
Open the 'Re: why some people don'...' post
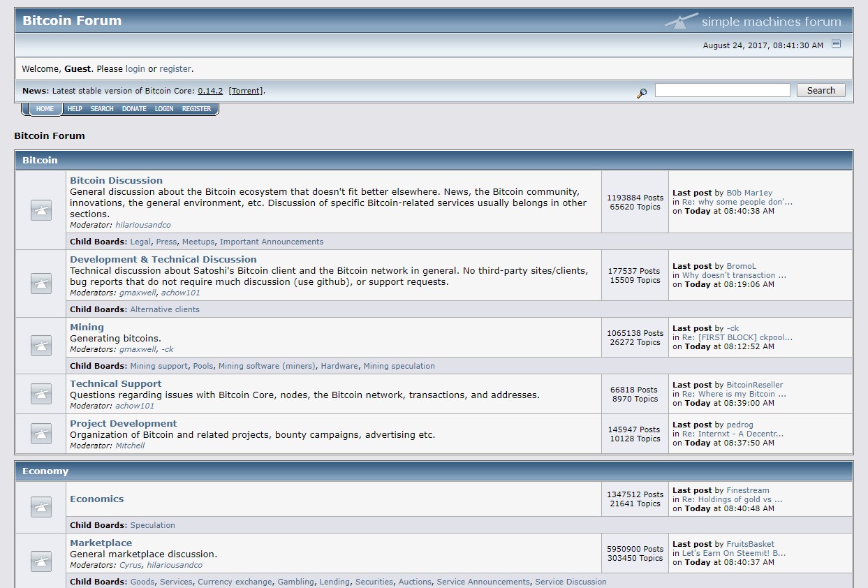click(737, 202)
